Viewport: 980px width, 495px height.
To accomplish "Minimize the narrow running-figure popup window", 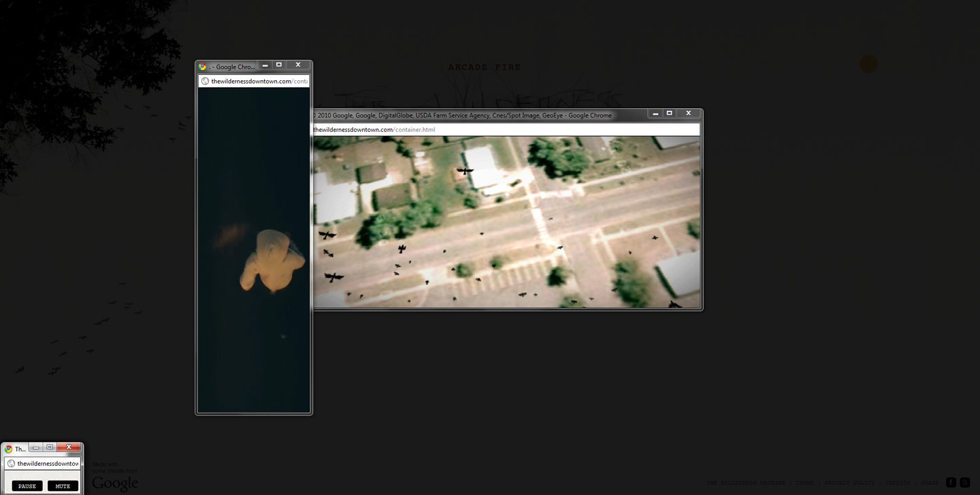I will pos(265,65).
